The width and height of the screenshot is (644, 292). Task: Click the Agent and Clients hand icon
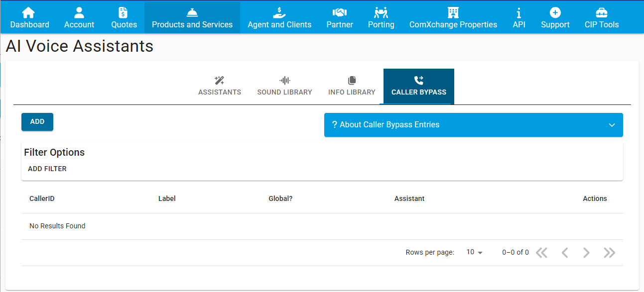279,12
